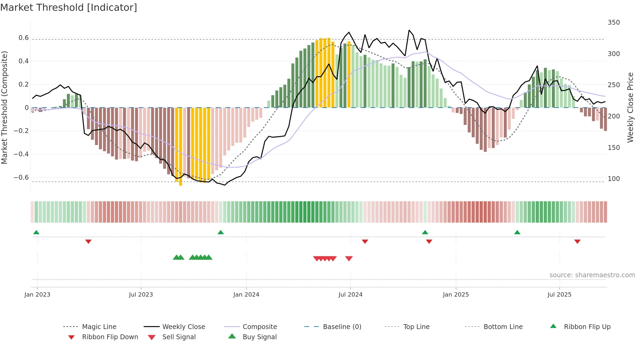Image resolution: width=644 pixels, height=362 pixels.
Task: Click the Weekly Close peak near October 2024
Action: tap(409, 30)
